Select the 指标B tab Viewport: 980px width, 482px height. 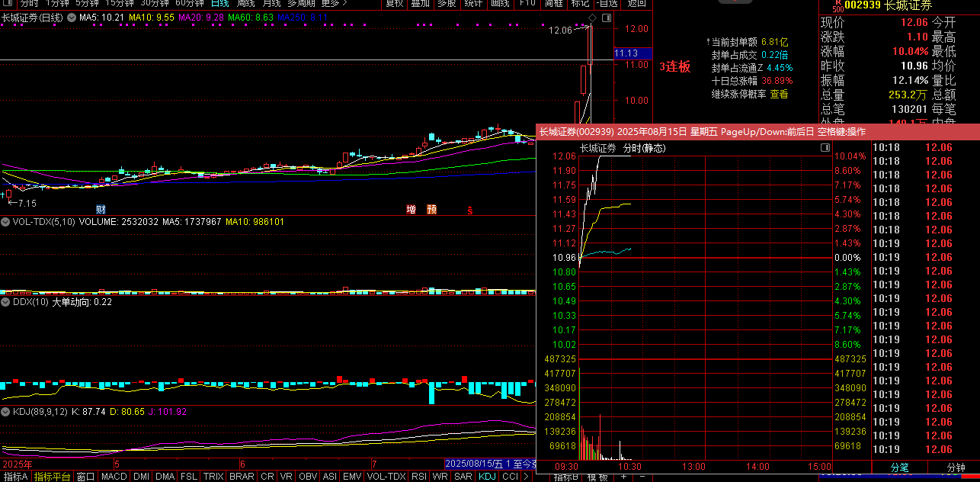(x=565, y=477)
